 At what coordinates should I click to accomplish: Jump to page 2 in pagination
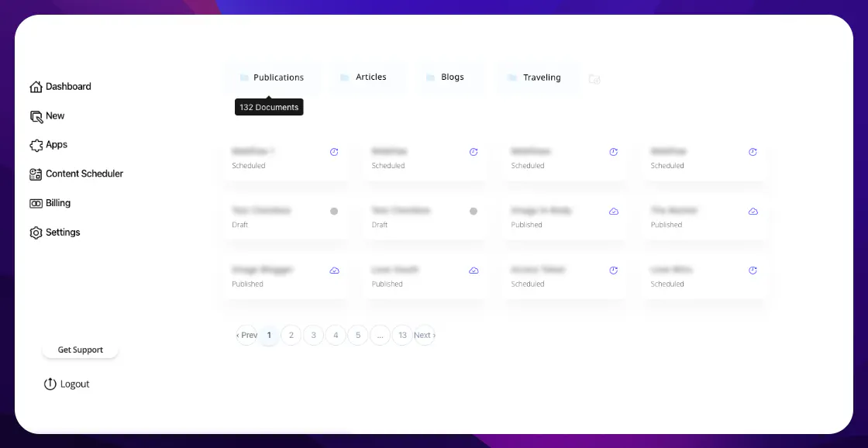[291, 335]
